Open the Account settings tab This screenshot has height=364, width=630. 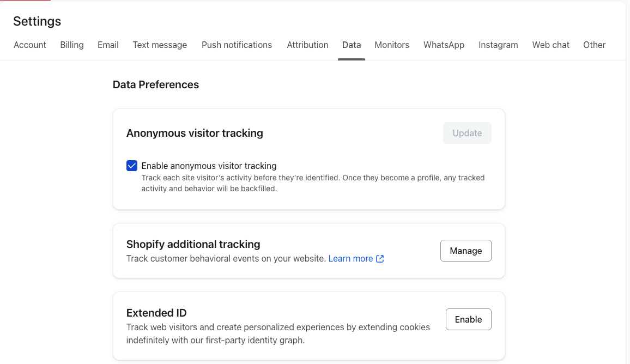(30, 45)
